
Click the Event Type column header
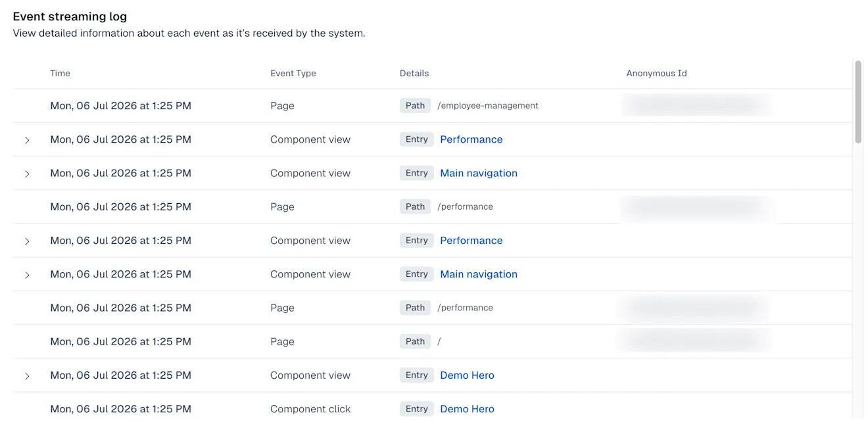coord(293,74)
